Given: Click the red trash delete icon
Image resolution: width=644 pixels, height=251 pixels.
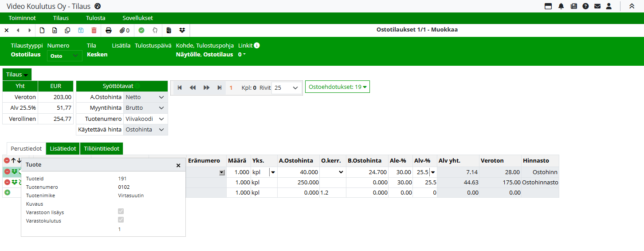Looking at the screenshot, I should coord(94,30).
